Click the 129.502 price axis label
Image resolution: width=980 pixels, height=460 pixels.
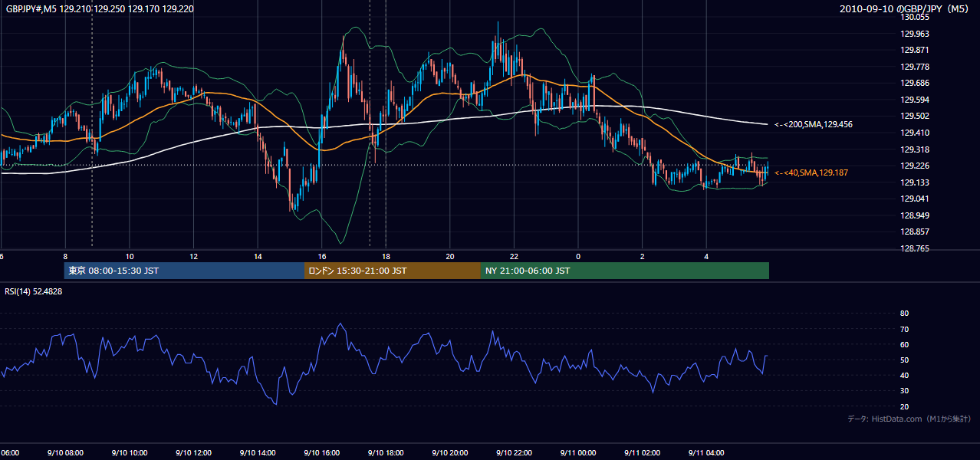916,116
